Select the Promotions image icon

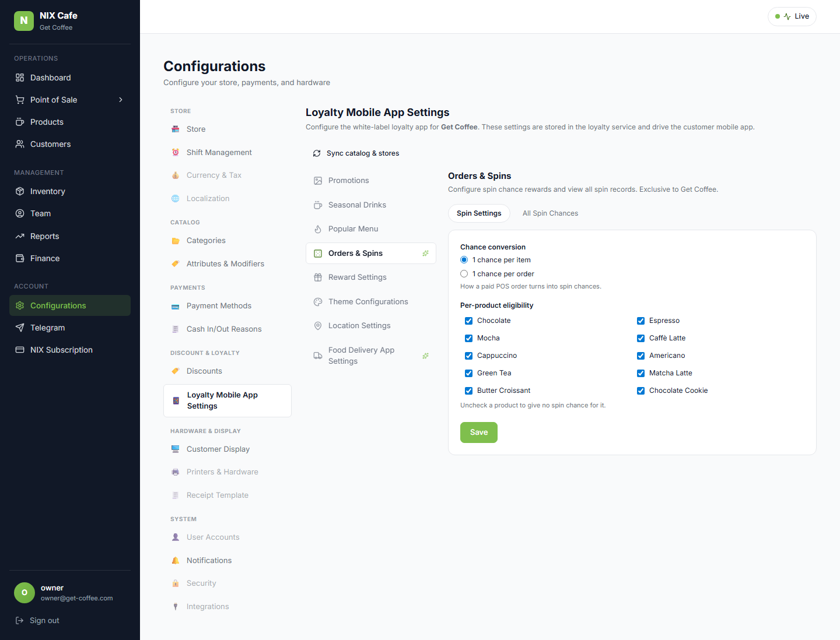click(x=318, y=181)
